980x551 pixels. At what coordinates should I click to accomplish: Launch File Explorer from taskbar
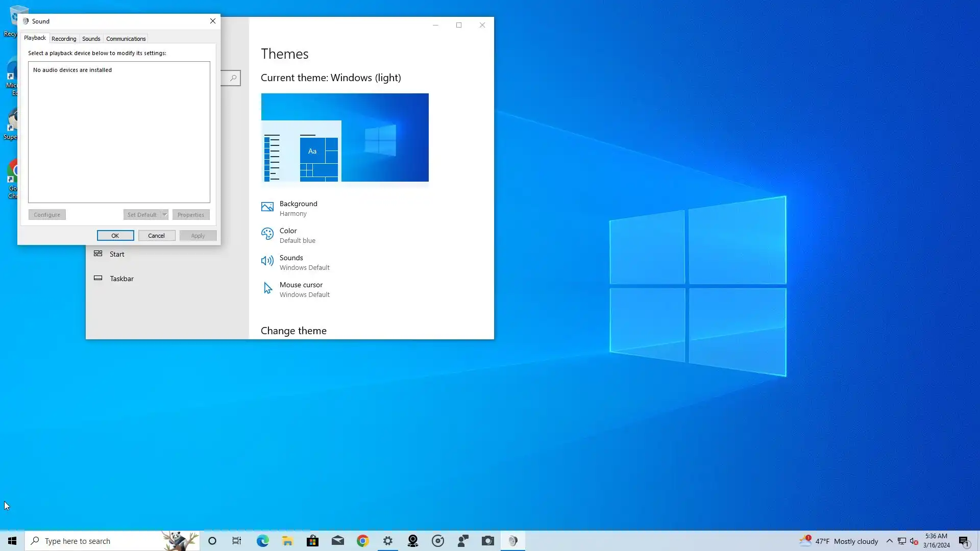click(x=287, y=541)
